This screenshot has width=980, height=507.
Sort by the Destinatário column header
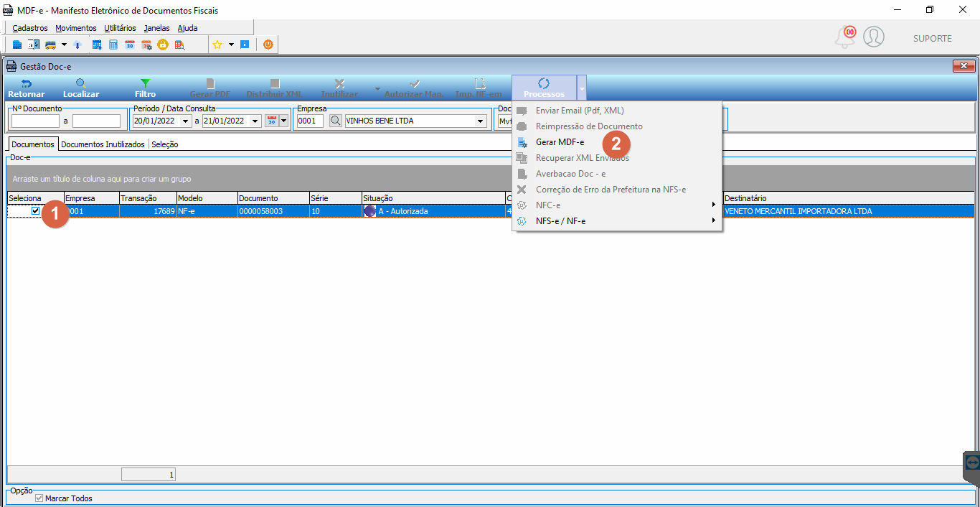point(849,198)
